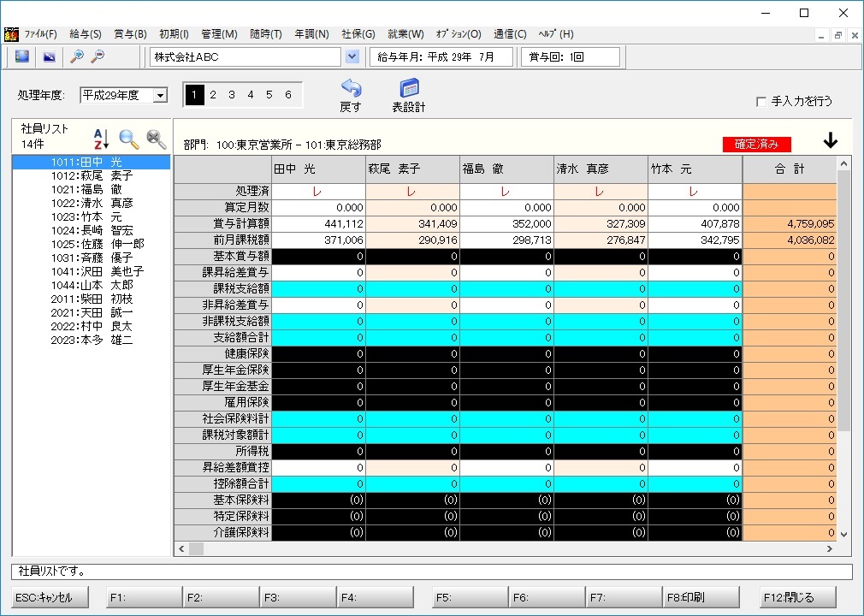
Task: Click column header 竹本 元
Action: pyautogui.click(x=695, y=169)
